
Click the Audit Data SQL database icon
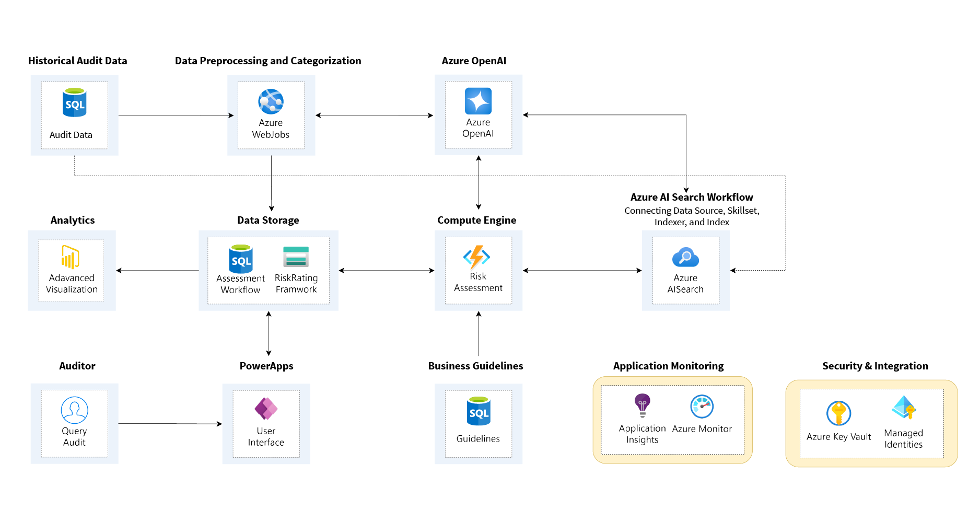click(74, 102)
